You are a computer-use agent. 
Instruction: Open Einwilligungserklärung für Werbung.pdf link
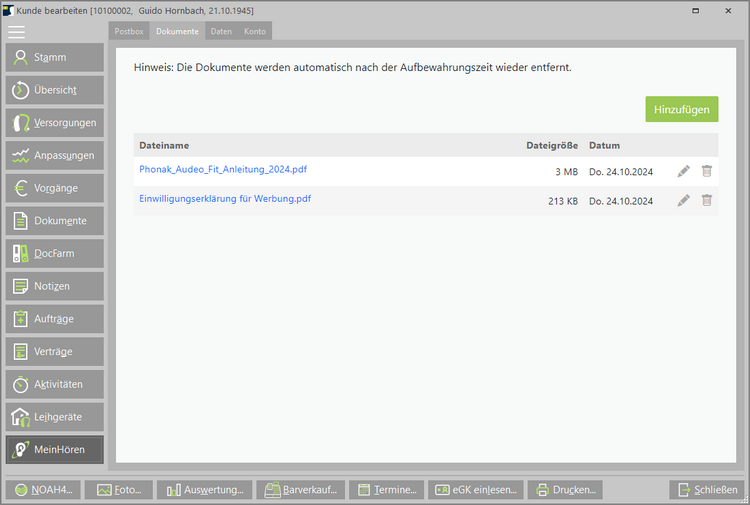point(225,199)
